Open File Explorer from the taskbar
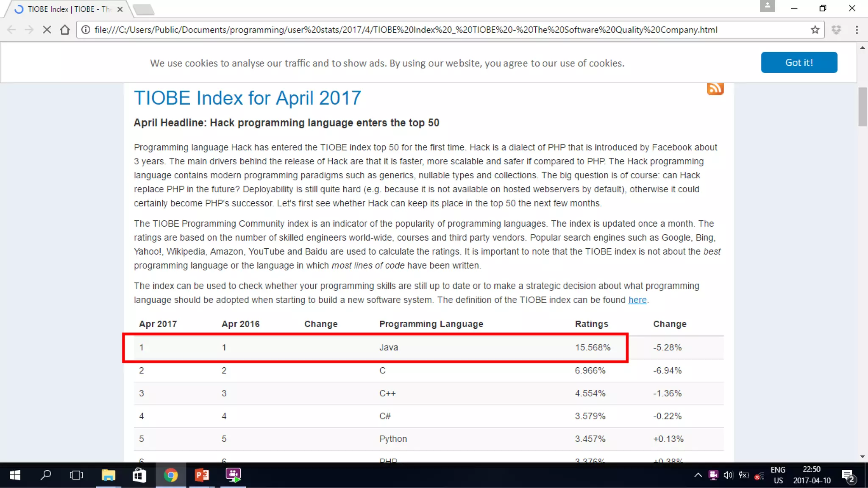The image size is (868, 488). click(x=108, y=475)
